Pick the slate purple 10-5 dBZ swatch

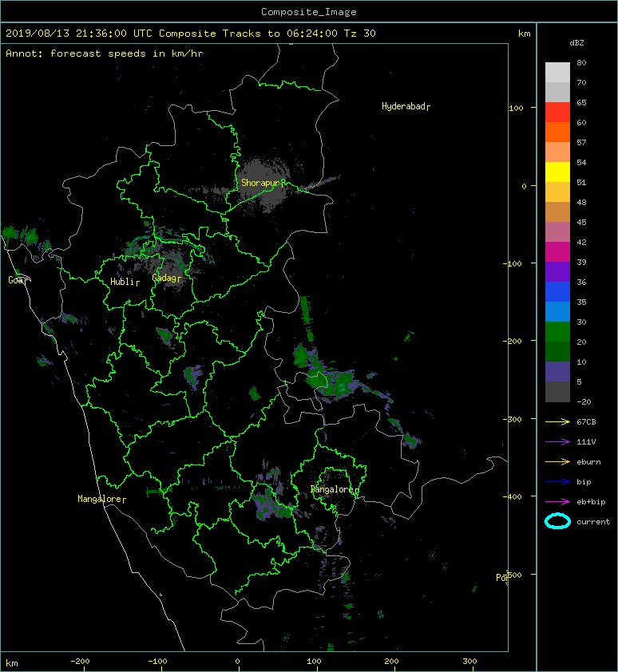point(557,371)
